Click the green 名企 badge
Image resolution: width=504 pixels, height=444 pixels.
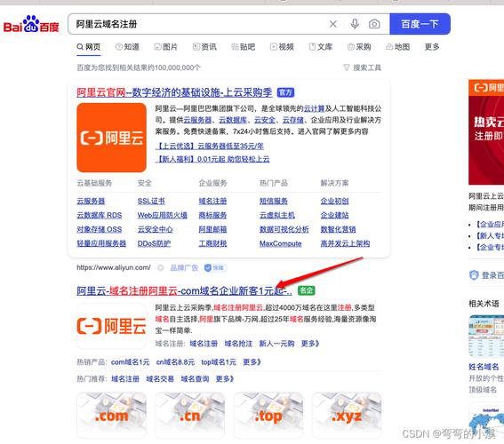[x=307, y=290]
